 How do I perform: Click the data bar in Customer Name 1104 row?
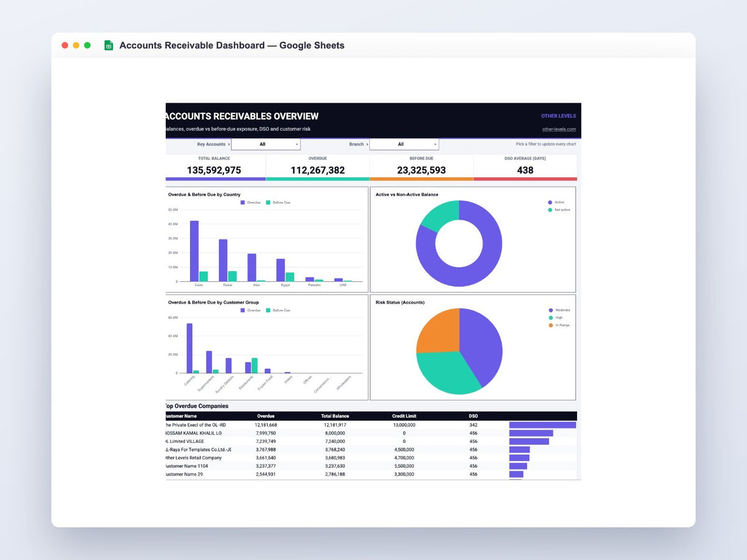point(518,465)
